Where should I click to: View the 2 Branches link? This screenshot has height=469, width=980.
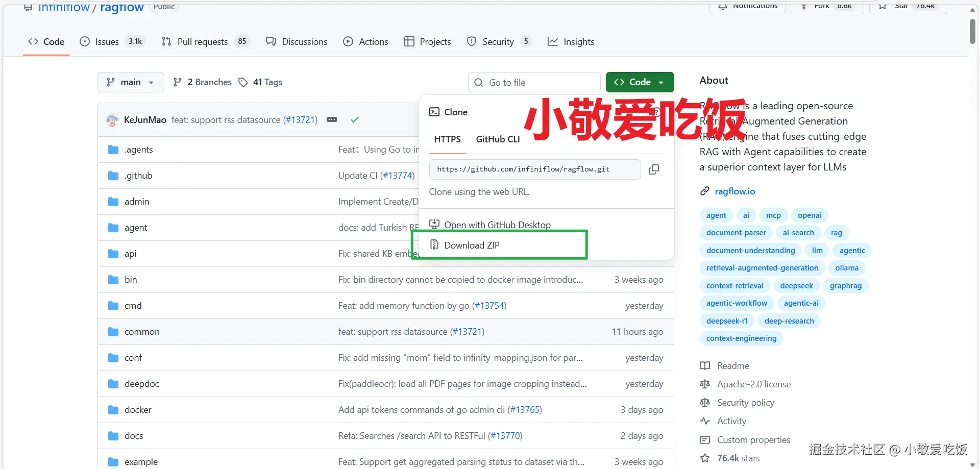(203, 82)
